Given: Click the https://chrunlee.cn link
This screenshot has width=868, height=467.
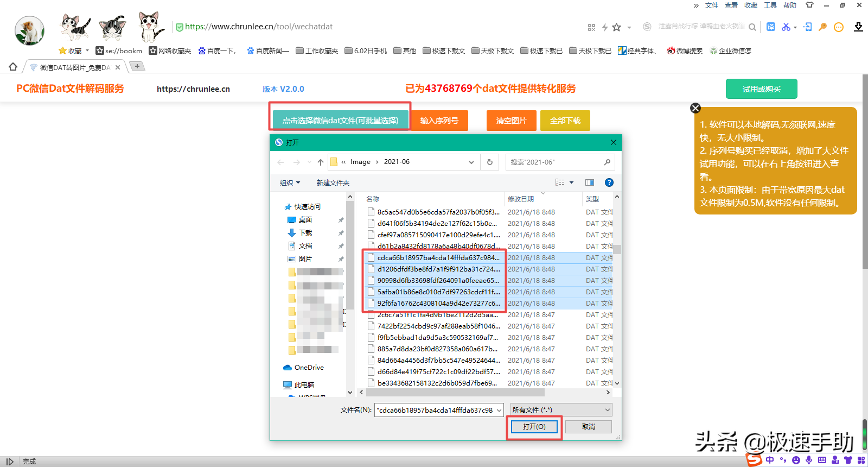Looking at the screenshot, I should [x=193, y=89].
